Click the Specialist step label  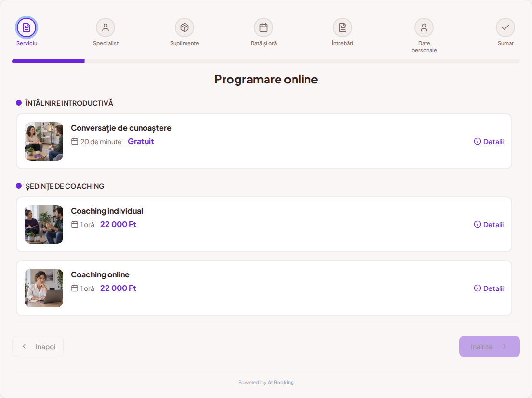[x=106, y=43]
